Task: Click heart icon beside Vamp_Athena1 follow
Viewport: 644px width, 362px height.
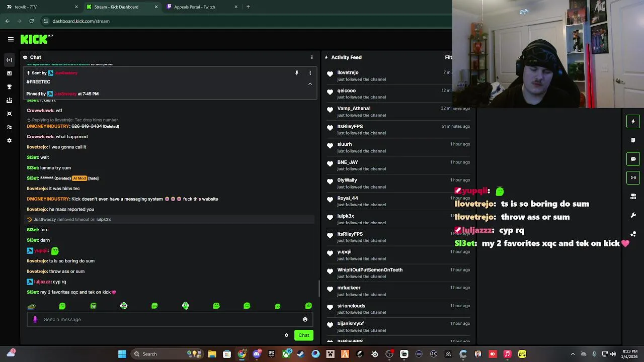Action: (330, 110)
